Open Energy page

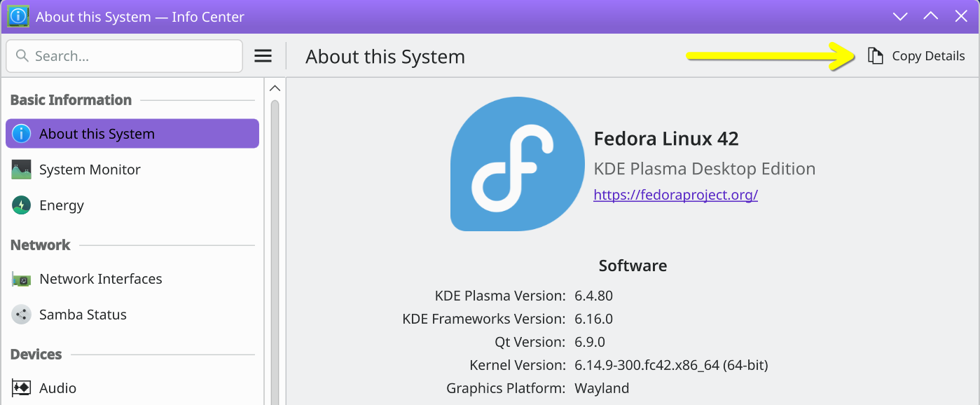(132, 205)
